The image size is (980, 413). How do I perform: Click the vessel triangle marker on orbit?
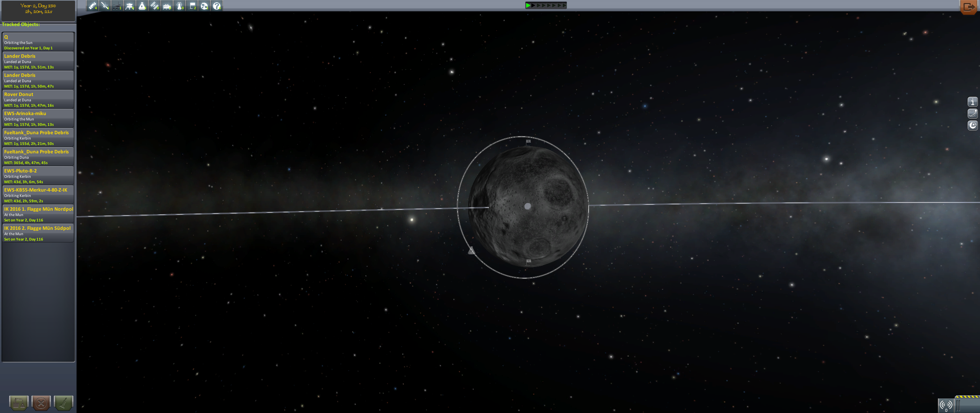coord(471,250)
